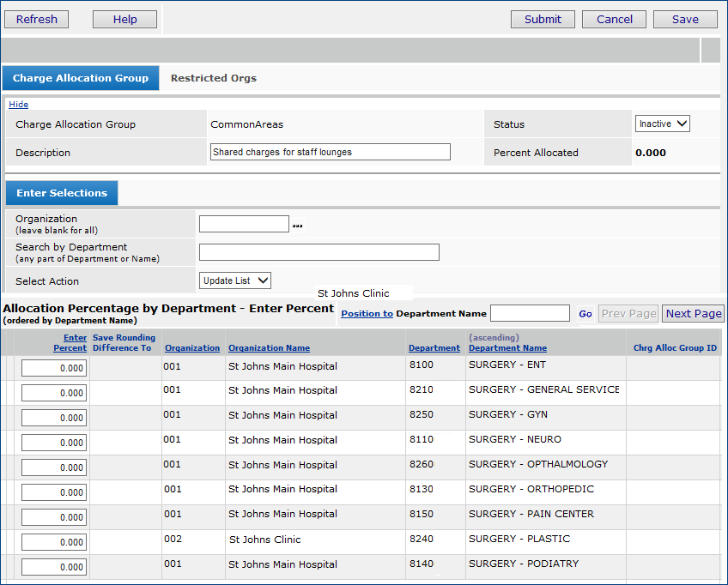Screen dimensions: 728x585
Task: Focus the Search by Department field
Action: pos(318,252)
